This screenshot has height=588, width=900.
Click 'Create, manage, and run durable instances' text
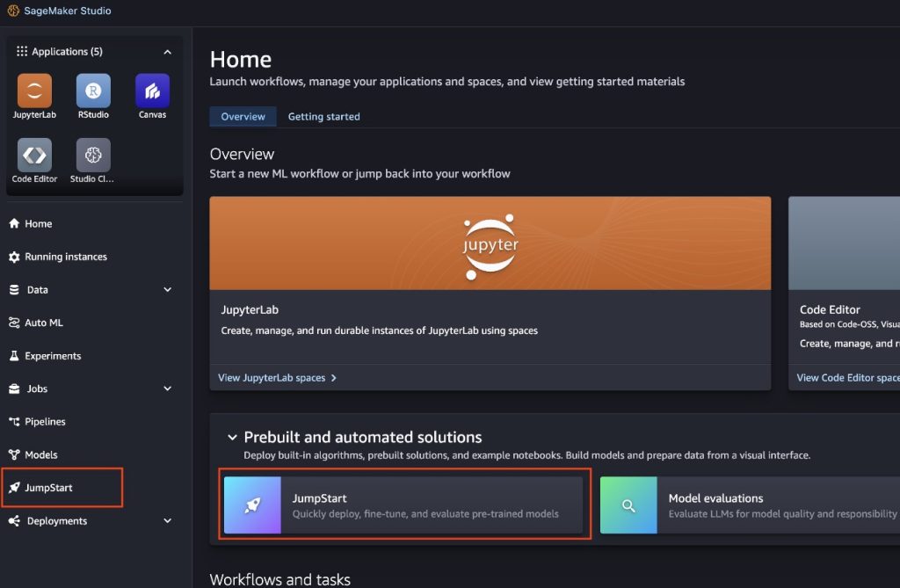(380, 330)
